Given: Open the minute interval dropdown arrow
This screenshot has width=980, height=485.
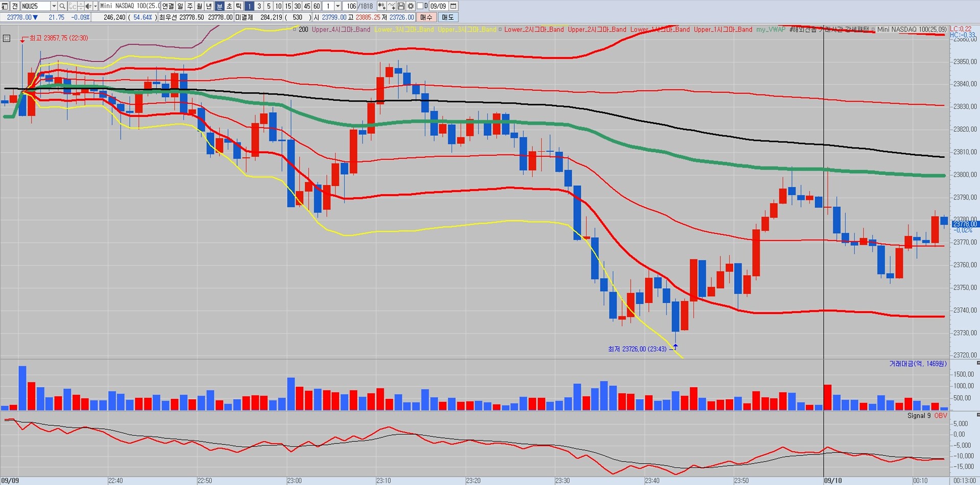Looking at the screenshot, I should pyautogui.click(x=338, y=6).
